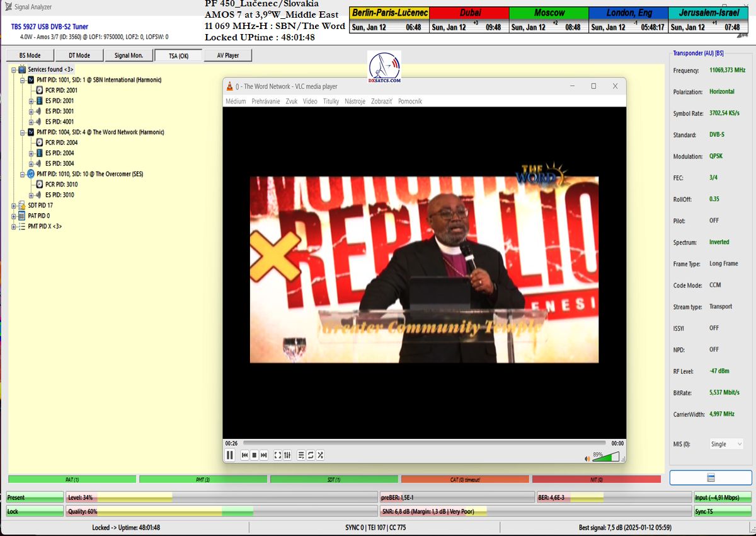The image size is (756, 536).
Task: Pause playback in VLC player
Action: (x=230, y=455)
